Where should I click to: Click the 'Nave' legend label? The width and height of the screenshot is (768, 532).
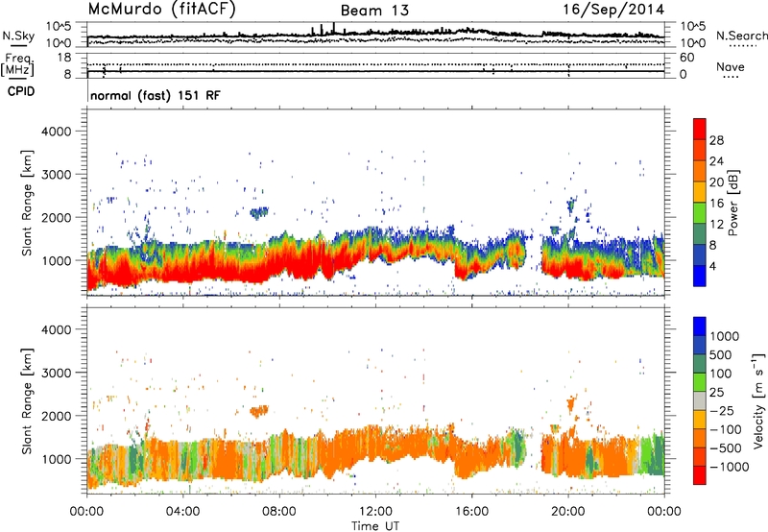click(731, 67)
